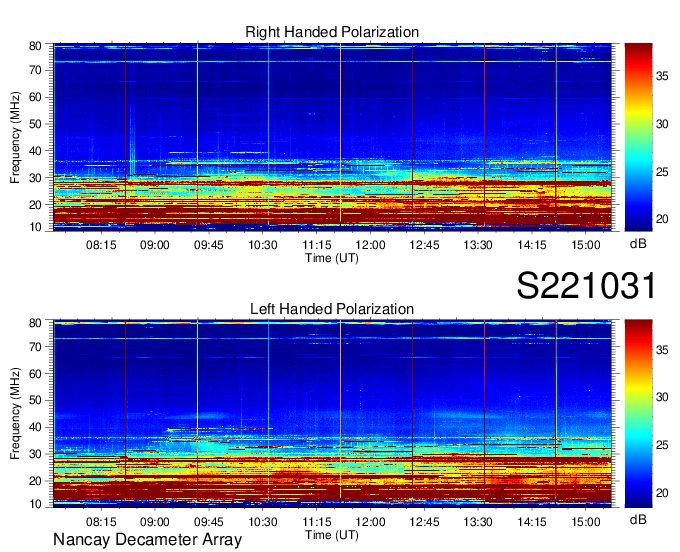This screenshot has width=680, height=552.
Task: Click "Time (UT)" label under Left Handed plot
Action: [332, 535]
